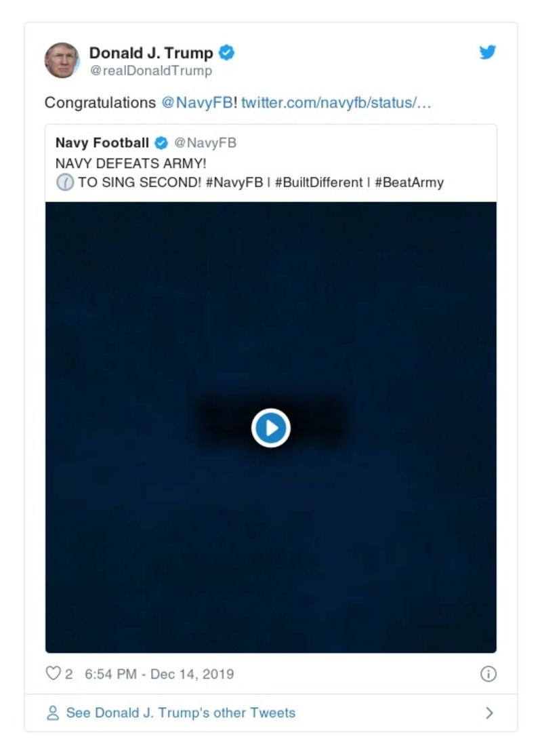Open the tweet info circle icon
The height and width of the screenshot is (756, 542).
[x=488, y=673]
